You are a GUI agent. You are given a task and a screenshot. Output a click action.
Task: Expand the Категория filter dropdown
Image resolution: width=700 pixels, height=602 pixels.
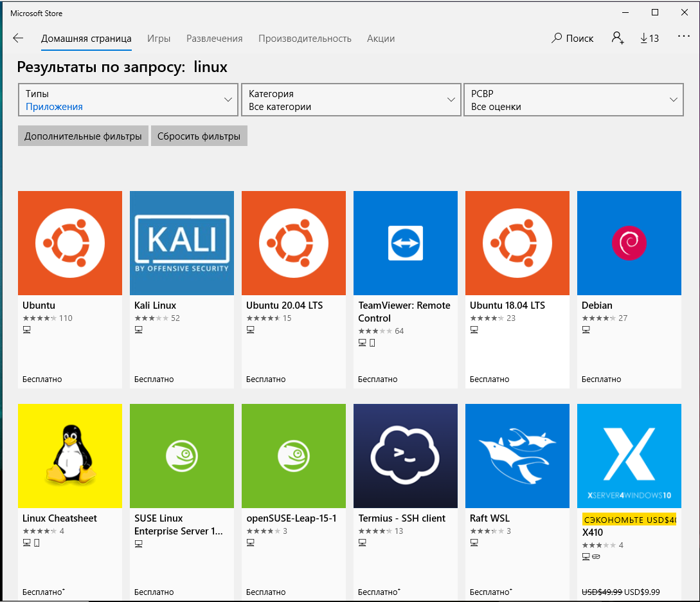pyautogui.click(x=350, y=100)
